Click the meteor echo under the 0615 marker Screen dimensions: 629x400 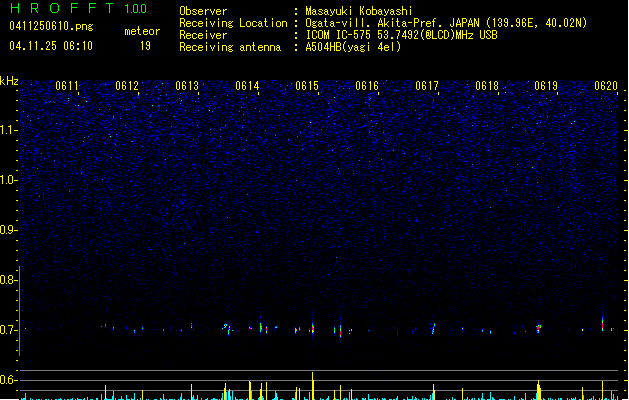point(312,329)
